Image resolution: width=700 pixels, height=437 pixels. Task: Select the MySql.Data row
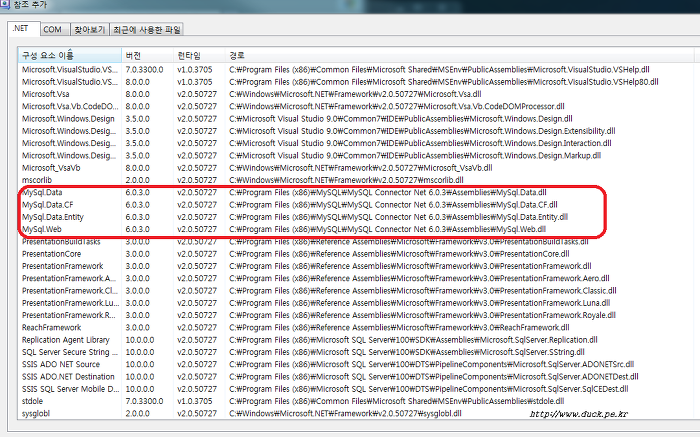[x=357, y=192]
